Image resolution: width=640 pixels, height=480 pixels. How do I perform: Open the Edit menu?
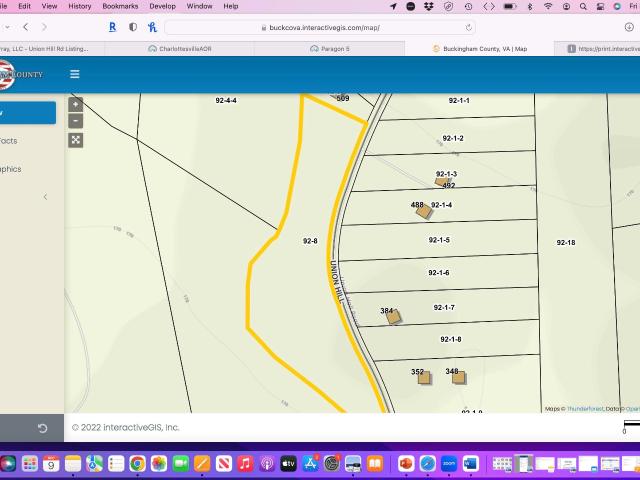click(x=24, y=6)
